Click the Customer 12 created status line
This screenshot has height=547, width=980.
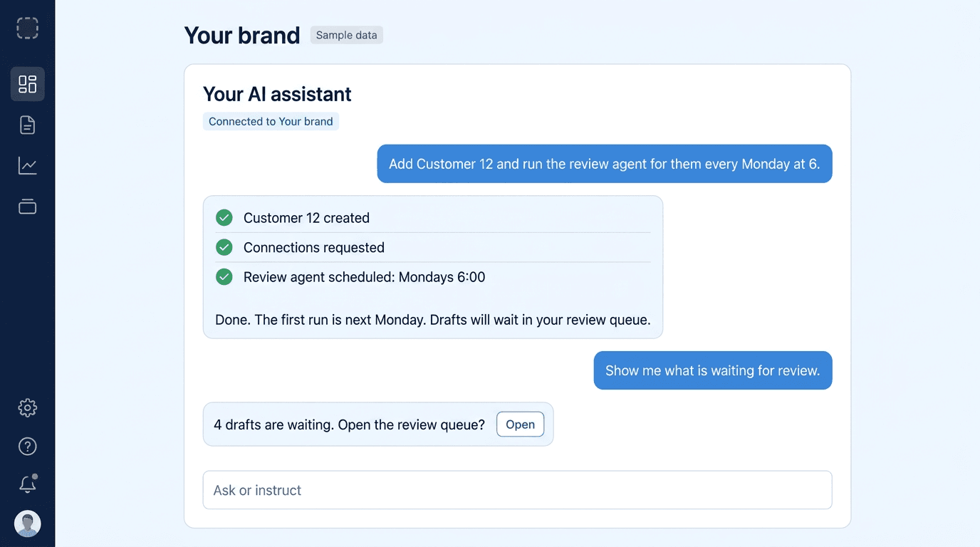tap(306, 218)
